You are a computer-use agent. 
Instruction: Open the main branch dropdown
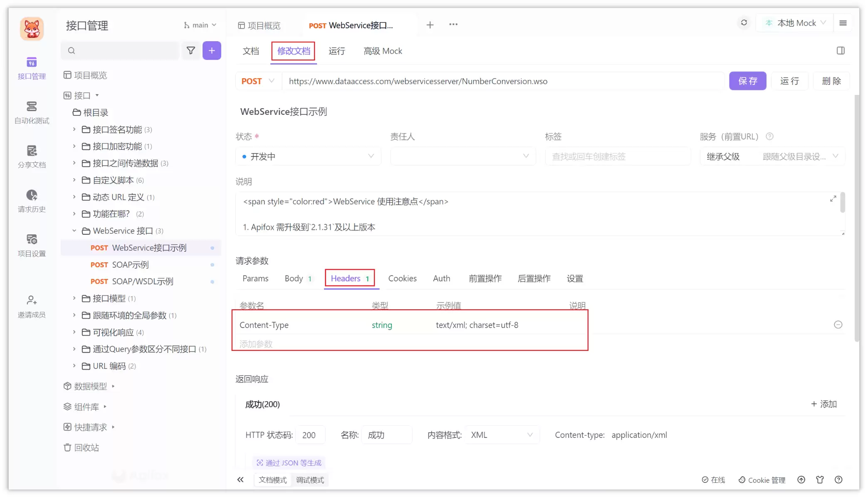tap(200, 25)
